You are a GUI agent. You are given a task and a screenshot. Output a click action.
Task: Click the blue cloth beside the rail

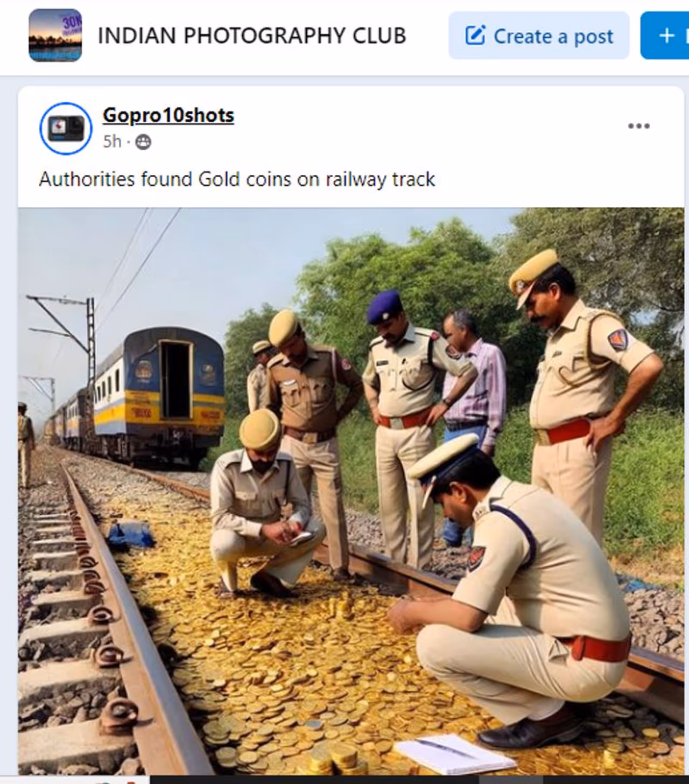131,536
